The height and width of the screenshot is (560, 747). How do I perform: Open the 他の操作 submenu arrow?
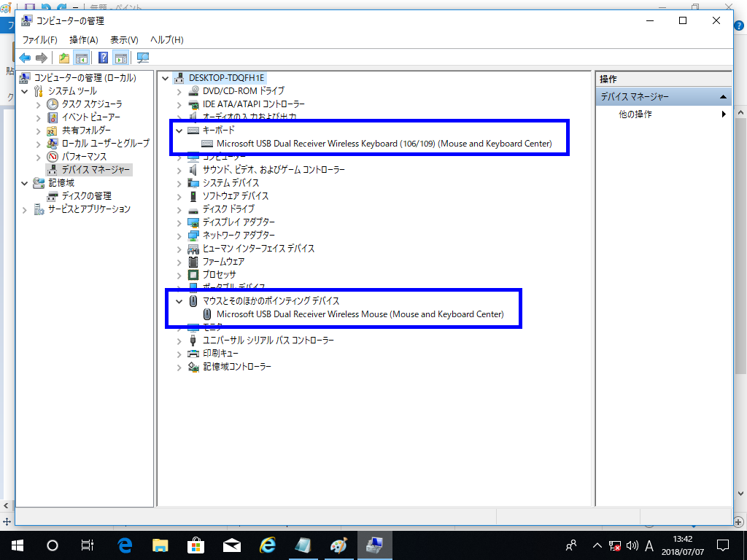(724, 114)
